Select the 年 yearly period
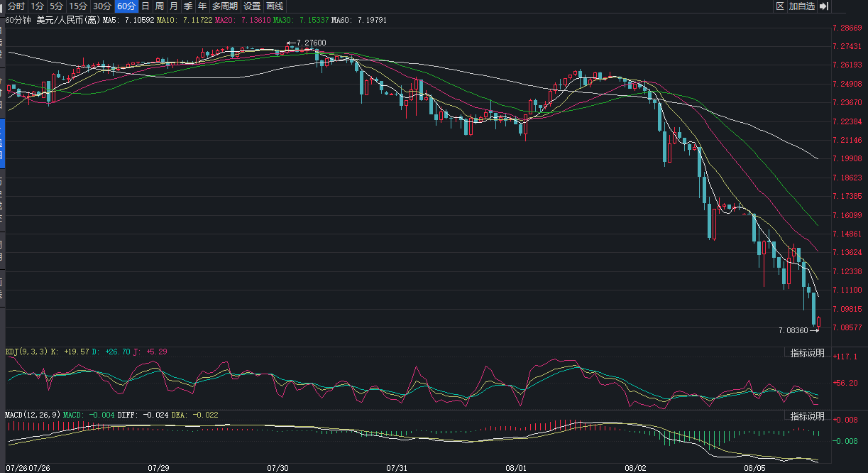Screen dimensions: 868x473 pyautogui.click(x=202, y=6)
